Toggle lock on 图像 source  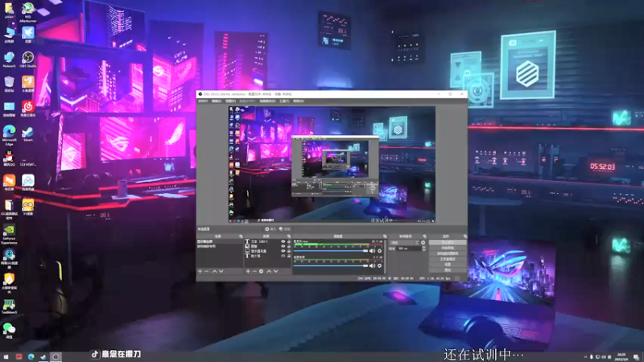(289, 246)
